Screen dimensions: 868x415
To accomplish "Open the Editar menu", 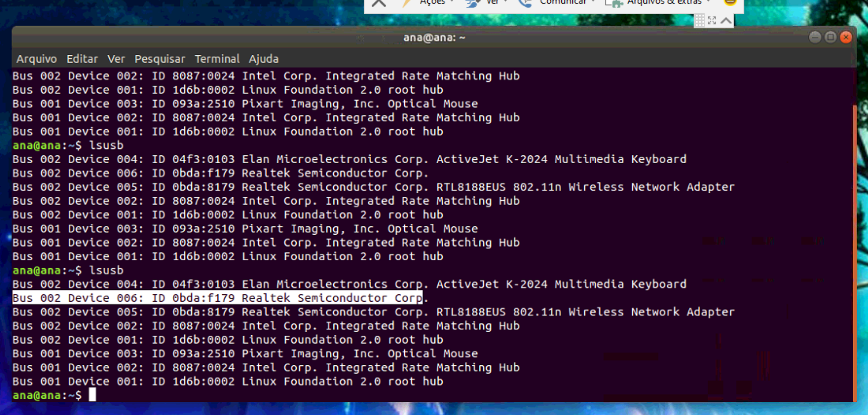I will (82, 59).
